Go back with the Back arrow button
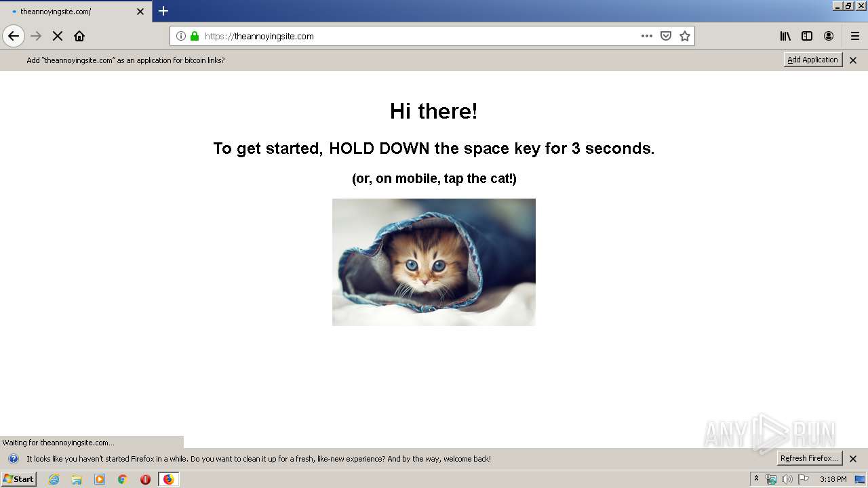The height and width of the screenshot is (488, 868). [14, 36]
